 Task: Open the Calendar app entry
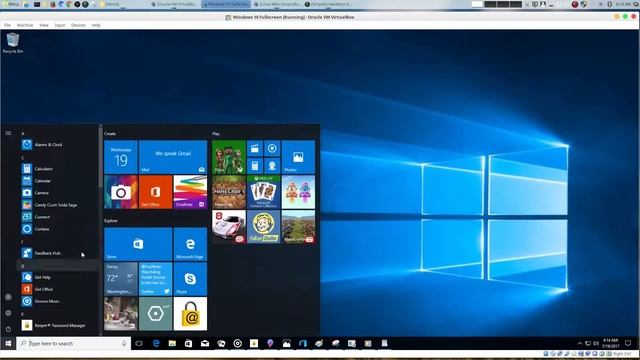coord(57,180)
